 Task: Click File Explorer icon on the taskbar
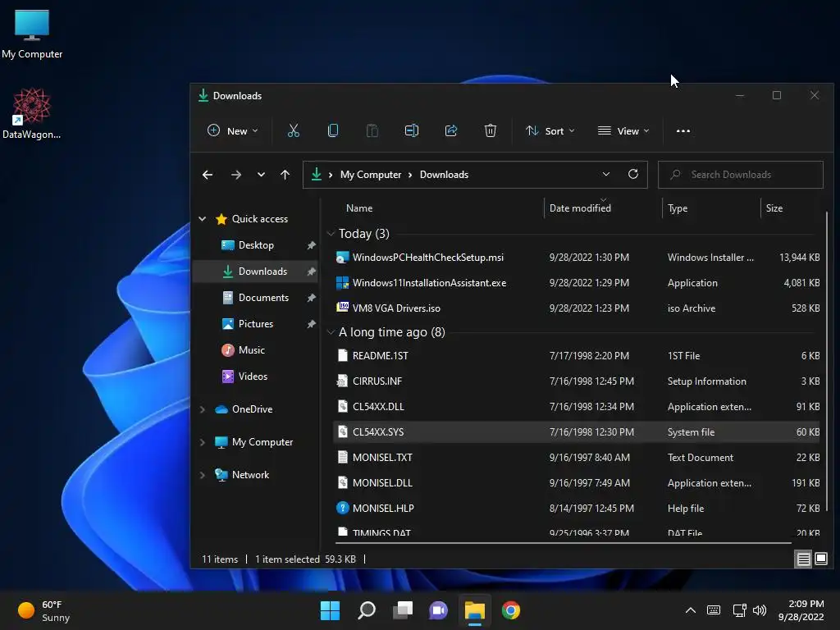475,610
